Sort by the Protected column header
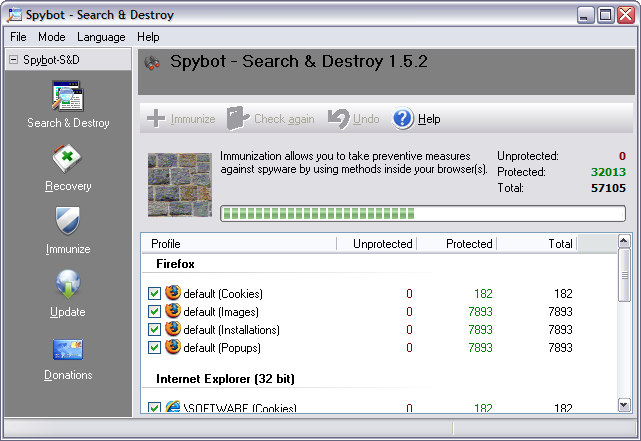The height and width of the screenshot is (441, 641). point(457,244)
